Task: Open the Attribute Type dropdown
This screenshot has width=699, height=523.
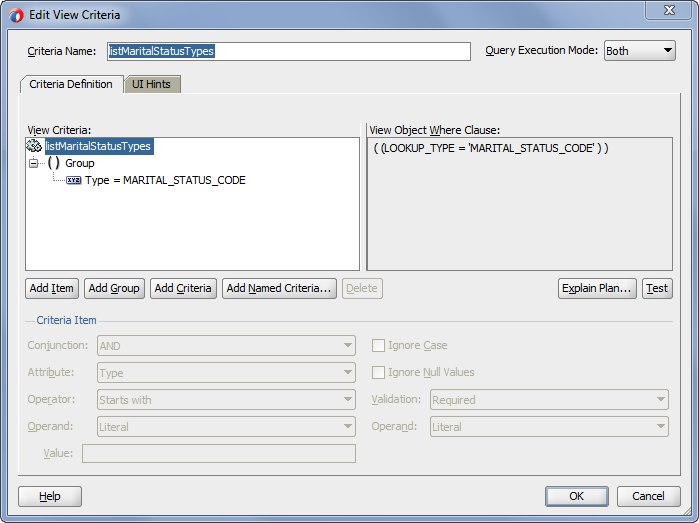Action: click(x=226, y=373)
